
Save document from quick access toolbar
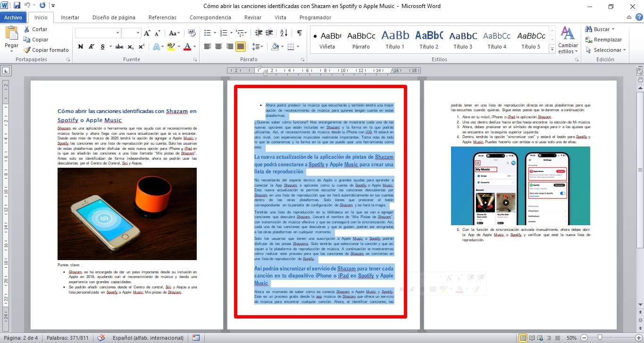(x=17, y=6)
